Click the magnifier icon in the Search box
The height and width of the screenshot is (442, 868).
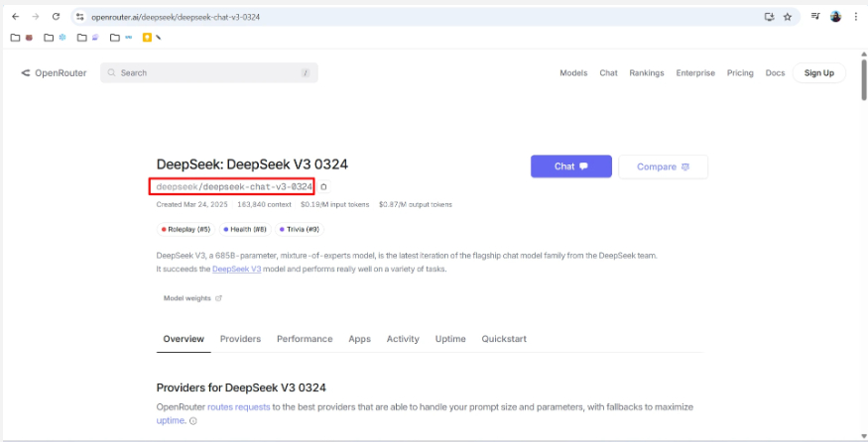(111, 73)
